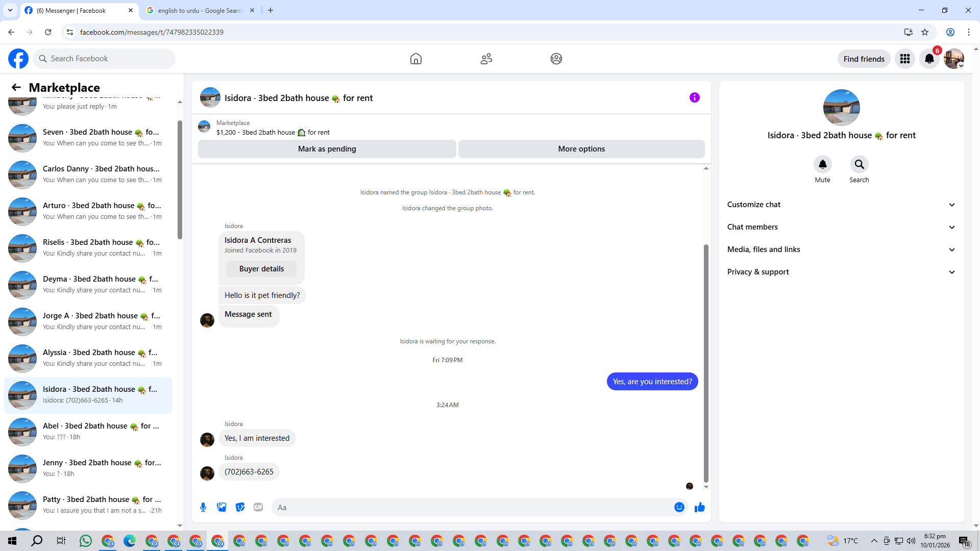Image resolution: width=980 pixels, height=551 pixels.
Task: Toggle conversation information panel
Action: [x=694, y=97]
